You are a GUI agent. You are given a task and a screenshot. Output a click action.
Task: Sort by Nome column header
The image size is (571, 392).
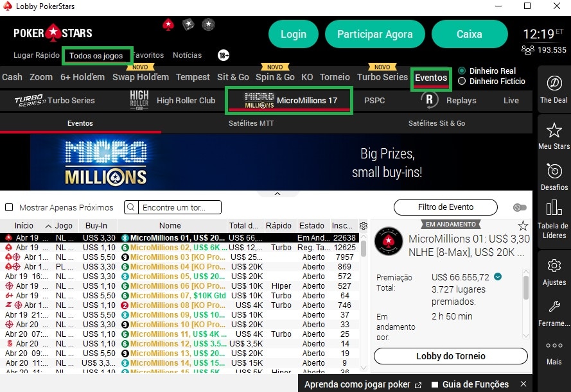[170, 226]
